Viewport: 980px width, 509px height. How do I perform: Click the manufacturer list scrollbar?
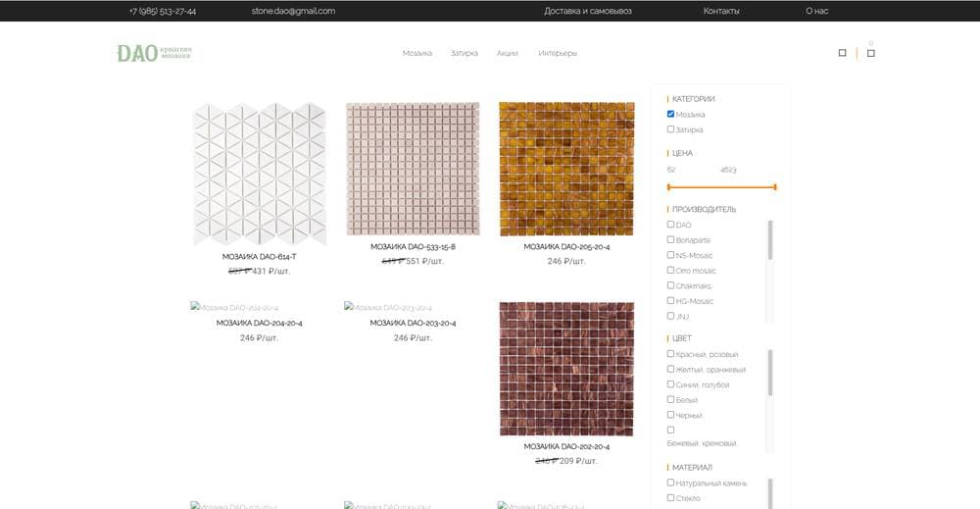[x=770, y=239]
